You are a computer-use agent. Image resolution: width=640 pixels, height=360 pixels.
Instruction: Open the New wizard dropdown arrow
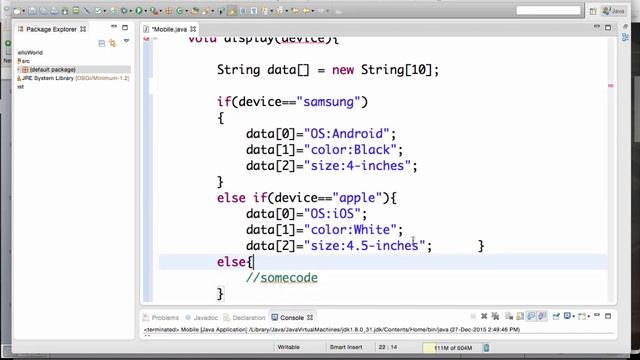click(x=24, y=11)
